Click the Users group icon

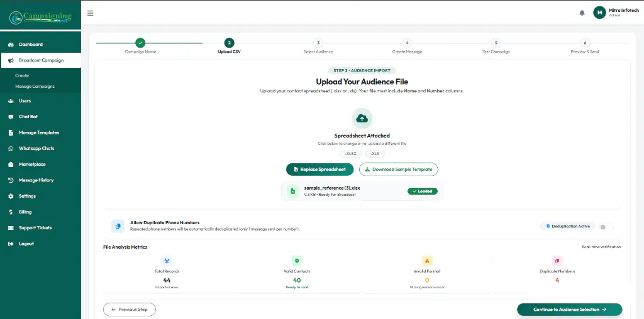11,101
